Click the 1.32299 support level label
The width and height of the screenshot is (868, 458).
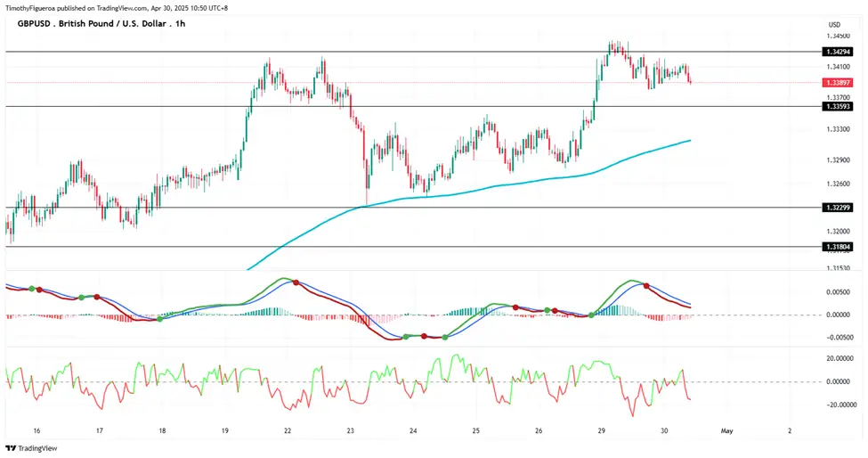click(x=838, y=208)
